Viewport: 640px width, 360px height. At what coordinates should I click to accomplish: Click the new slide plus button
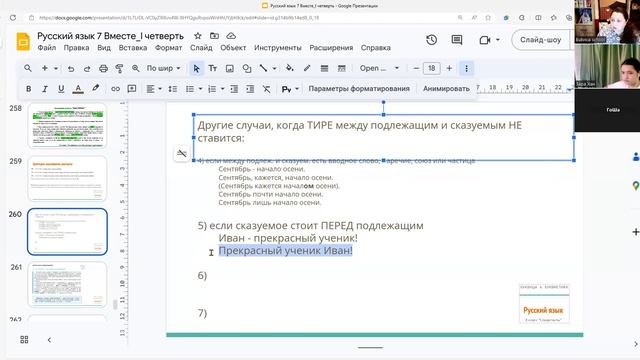[44, 68]
